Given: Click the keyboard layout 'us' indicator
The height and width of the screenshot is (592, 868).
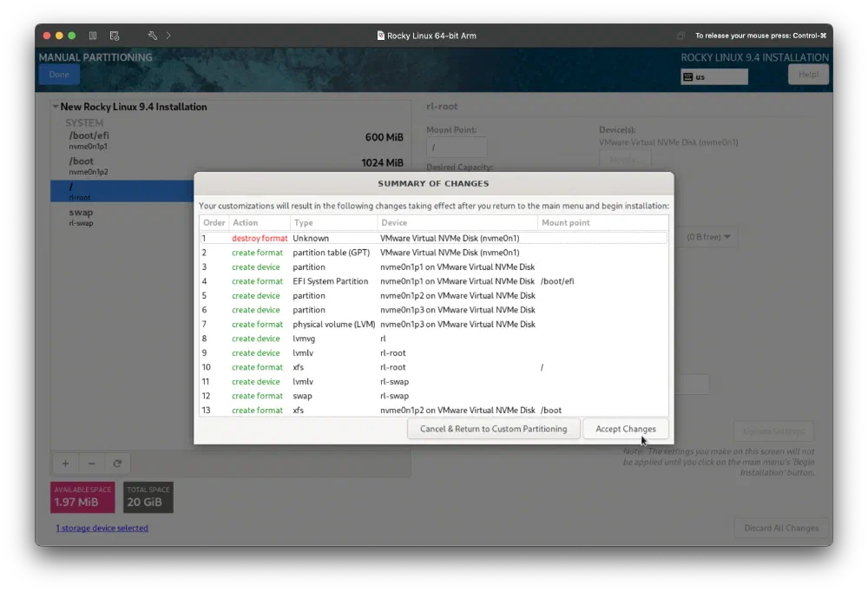Looking at the screenshot, I should click(x=714, y=76).
